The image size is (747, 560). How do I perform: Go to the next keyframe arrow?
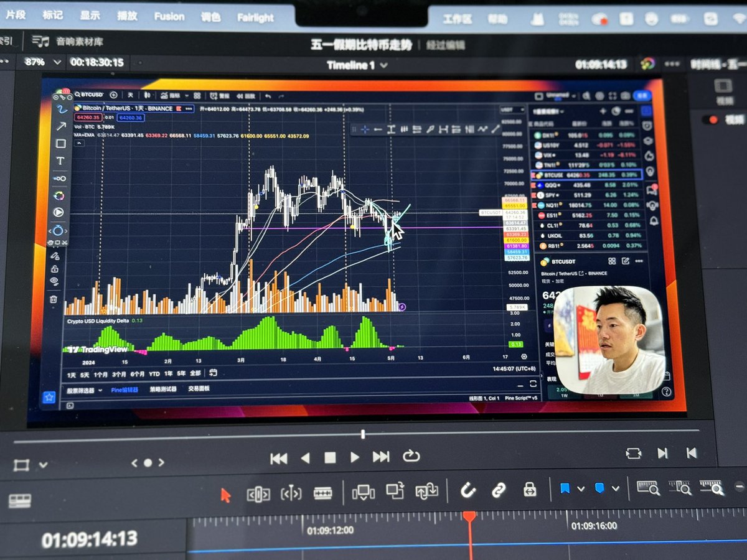(x=162, y=463)
